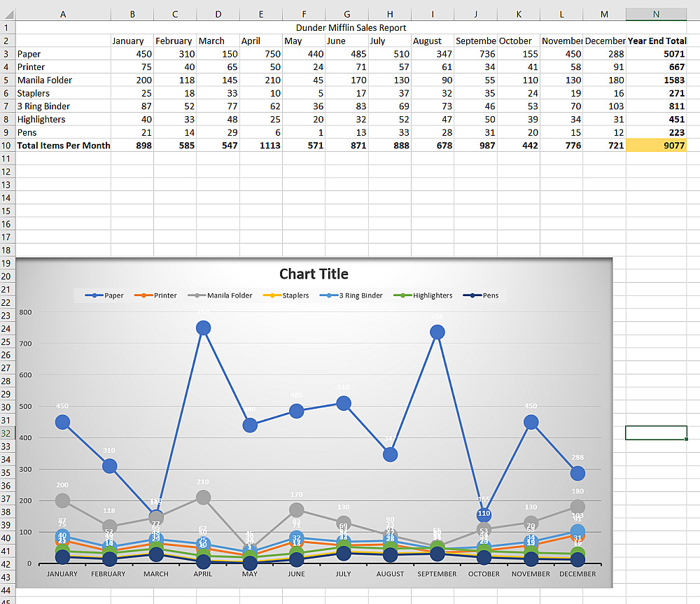Click the Total Items Per Month label
The width and height of the screenshot is (700, 604).
point(64,146)
